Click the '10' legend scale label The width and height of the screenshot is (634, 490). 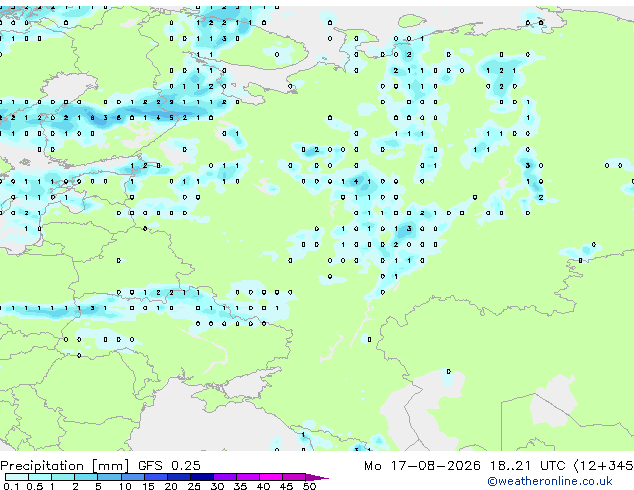125,486
